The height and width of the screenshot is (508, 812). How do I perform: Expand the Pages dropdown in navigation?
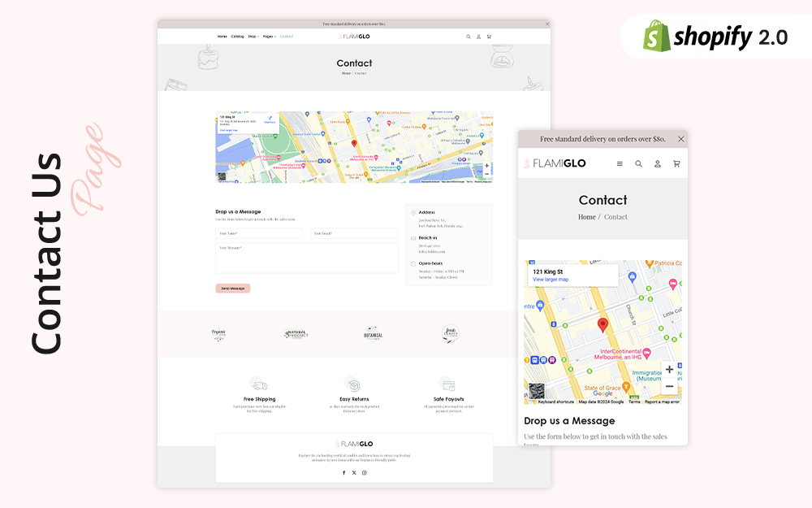pyautogui.click(x=269, y=37)
